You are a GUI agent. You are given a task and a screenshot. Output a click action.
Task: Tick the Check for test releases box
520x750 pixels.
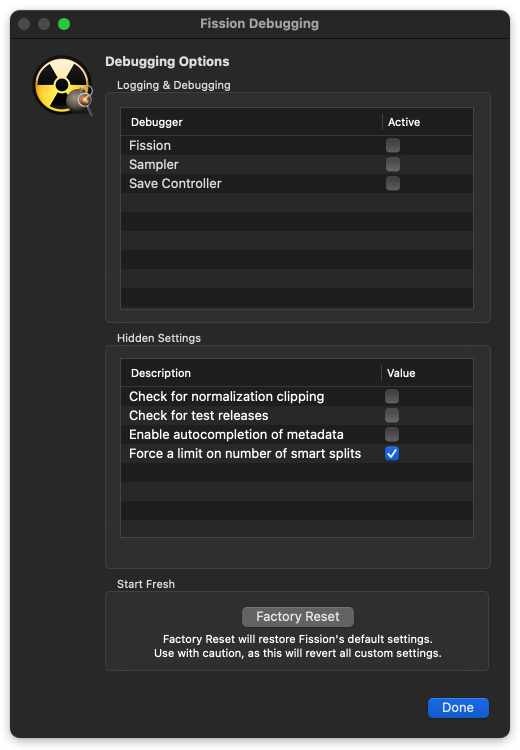[x=392, y=416]
